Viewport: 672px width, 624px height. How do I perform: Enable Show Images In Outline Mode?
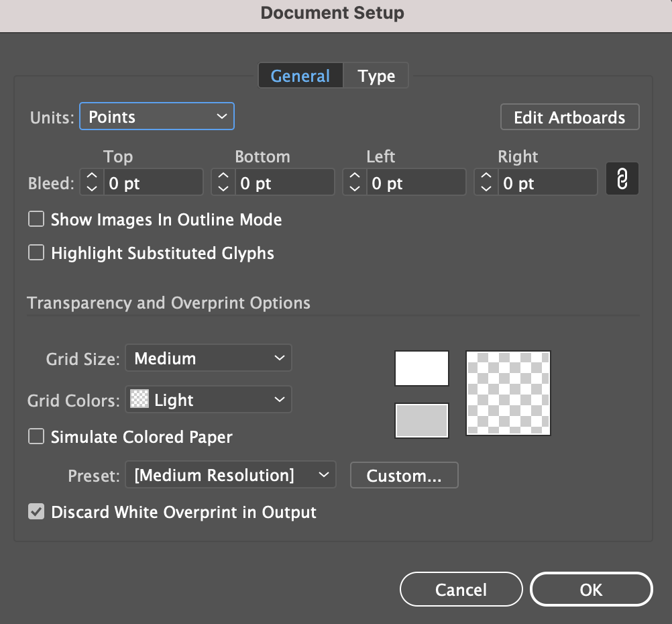pos(36,219)
